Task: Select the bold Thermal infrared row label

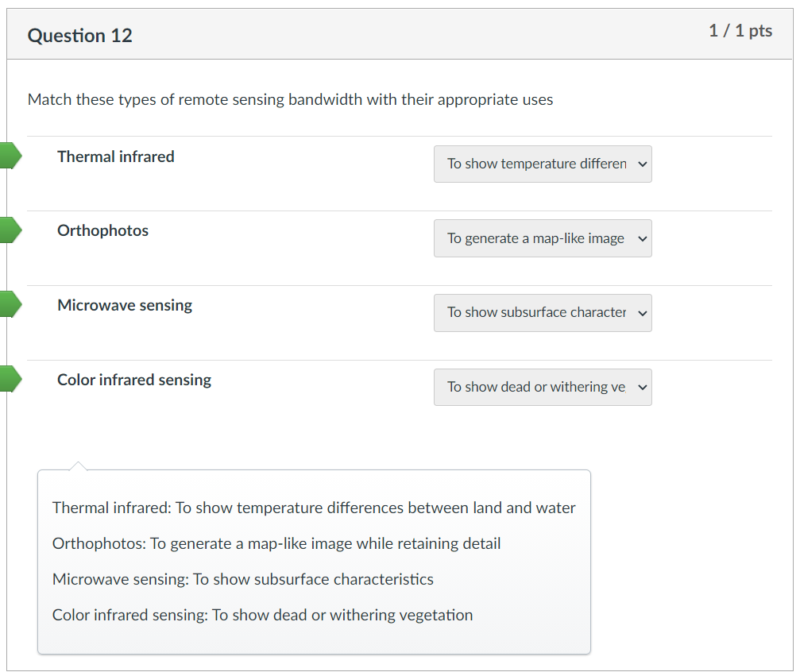Action: [116, 156]
